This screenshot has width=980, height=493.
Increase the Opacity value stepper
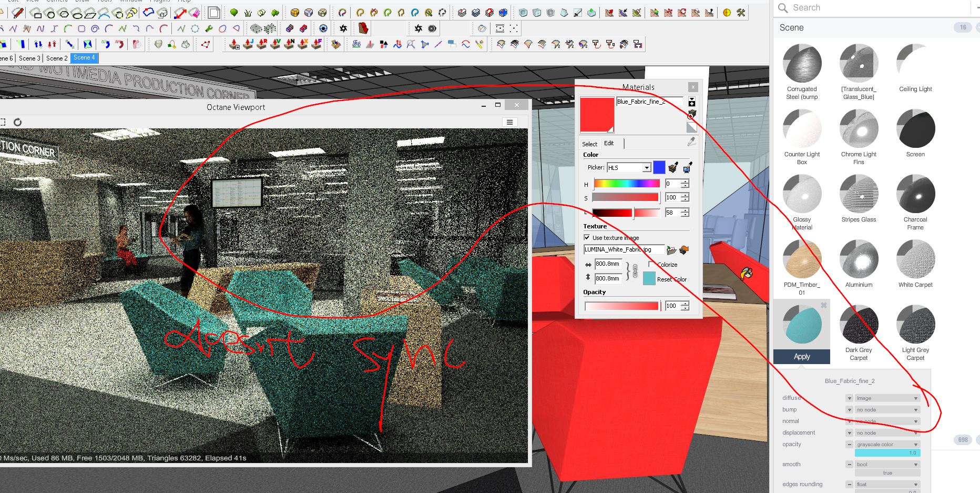pos(685,304)
